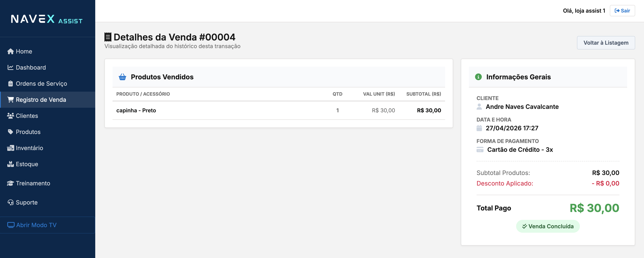Click the Registro de Venda cart icon

[10, 99]
